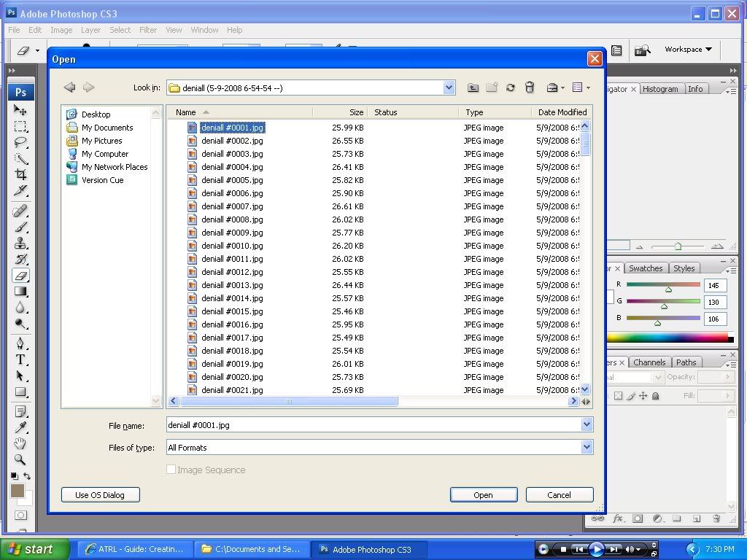Switch to the Swatches tab

click(646, 268)
